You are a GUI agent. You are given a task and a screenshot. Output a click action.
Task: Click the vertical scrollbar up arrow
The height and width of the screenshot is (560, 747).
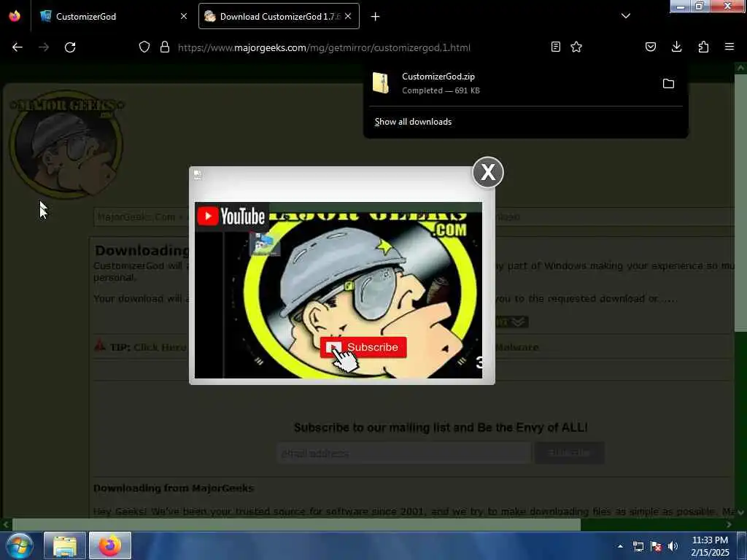coord(740,68)
